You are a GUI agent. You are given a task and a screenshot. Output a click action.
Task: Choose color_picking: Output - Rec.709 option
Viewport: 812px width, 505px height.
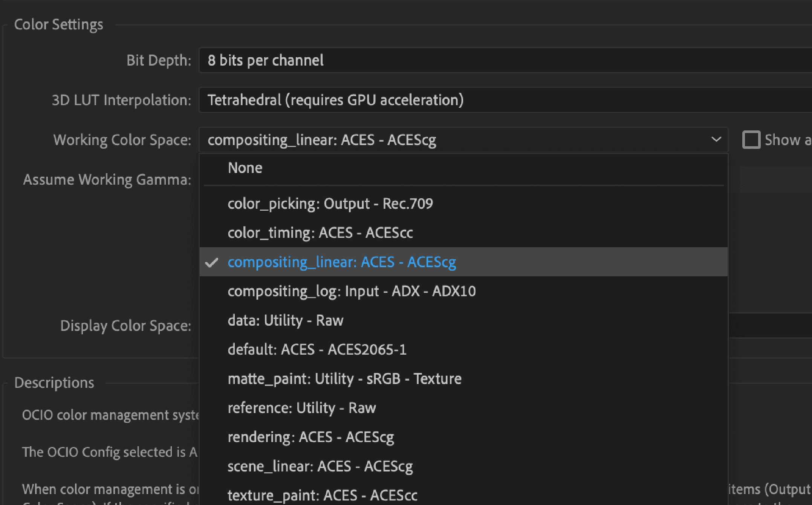[x=330, y=204]
